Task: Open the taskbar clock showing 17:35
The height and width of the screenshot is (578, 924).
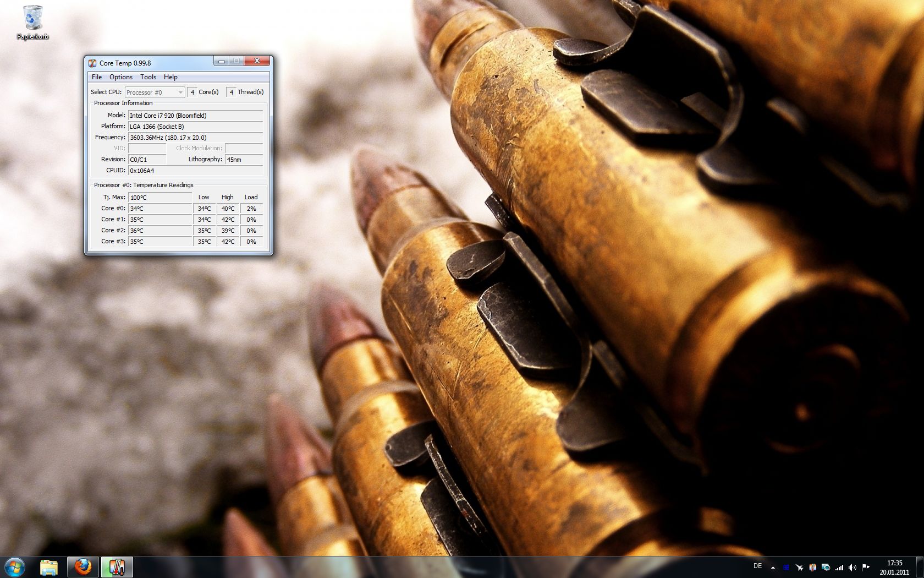Action: 894,568
